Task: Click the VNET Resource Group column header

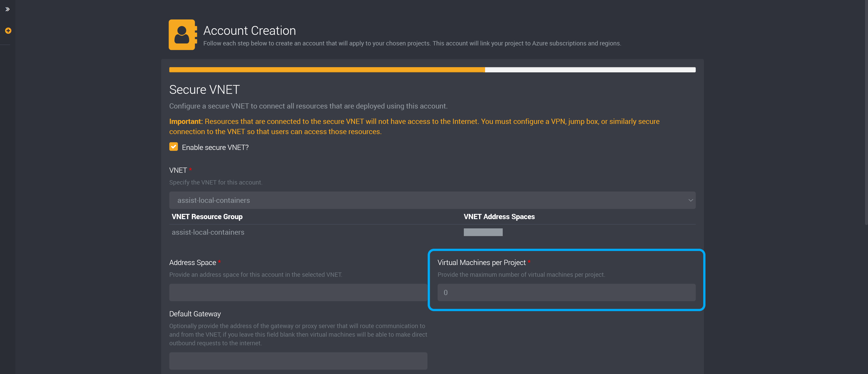Action: click(207, 217)
